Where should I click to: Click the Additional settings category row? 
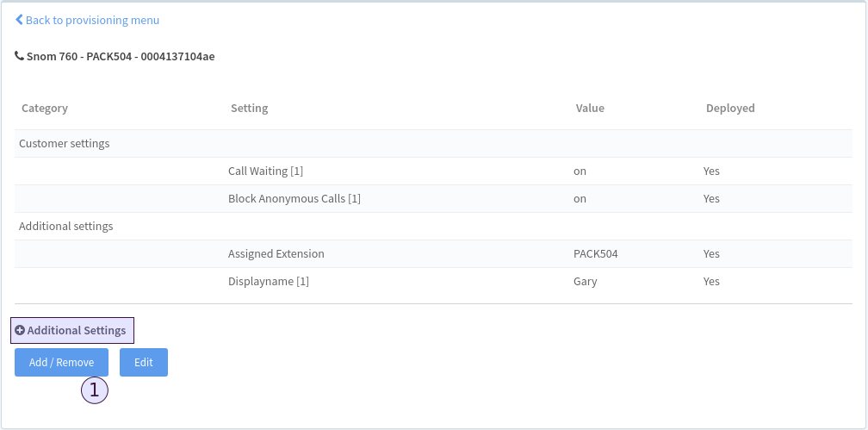(66, 227)
